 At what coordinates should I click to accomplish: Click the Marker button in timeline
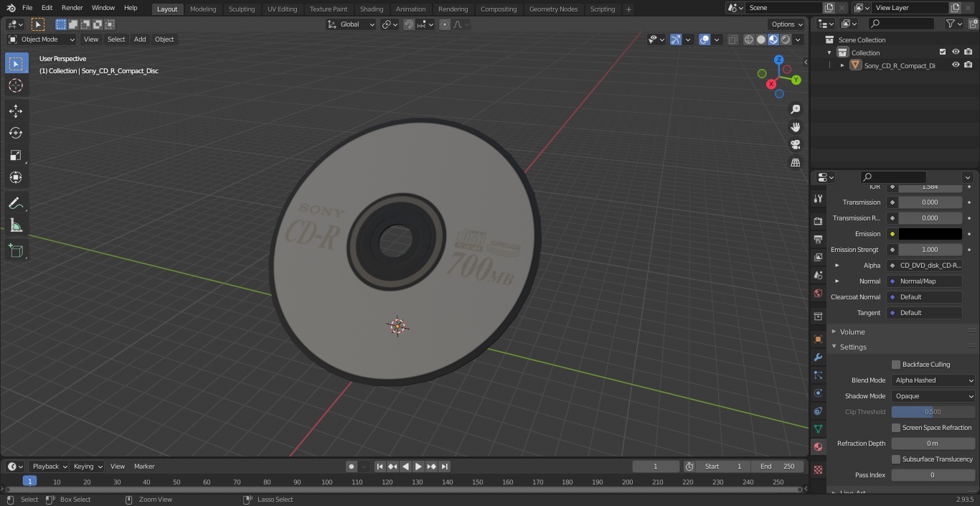pos(144,467)
